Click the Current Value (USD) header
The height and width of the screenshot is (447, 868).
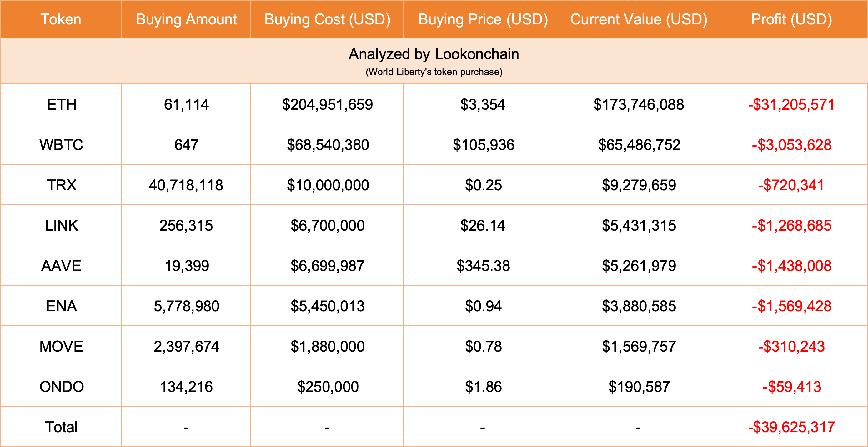(x=639, y=19)
